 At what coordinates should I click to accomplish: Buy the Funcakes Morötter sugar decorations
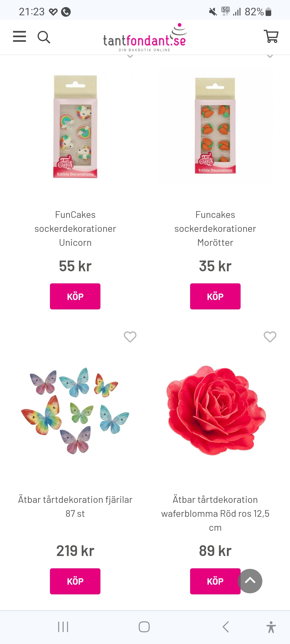pos(215,297)
